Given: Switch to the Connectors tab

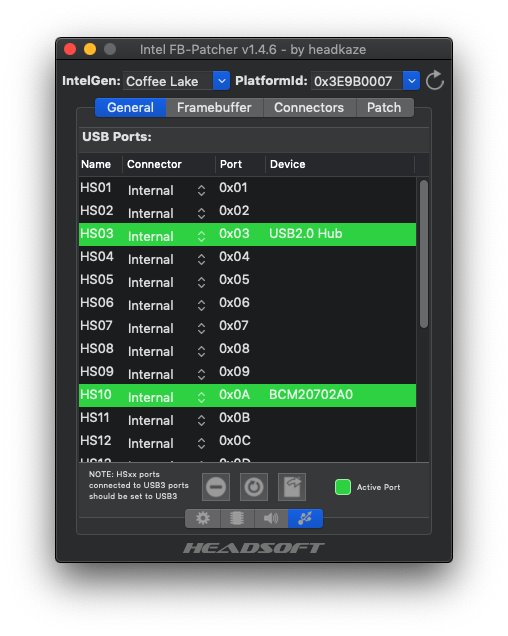Looking at the screenshot, I should tap(309, 107).
